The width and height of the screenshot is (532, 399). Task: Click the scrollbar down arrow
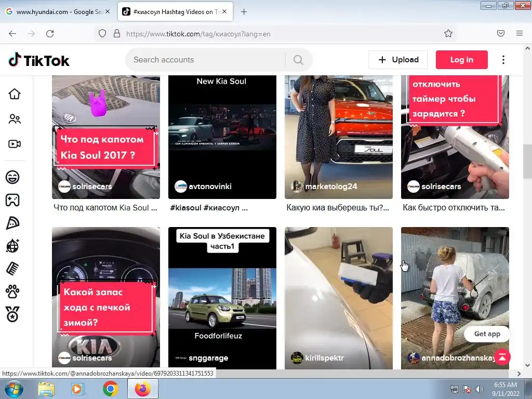pos(527,365)
